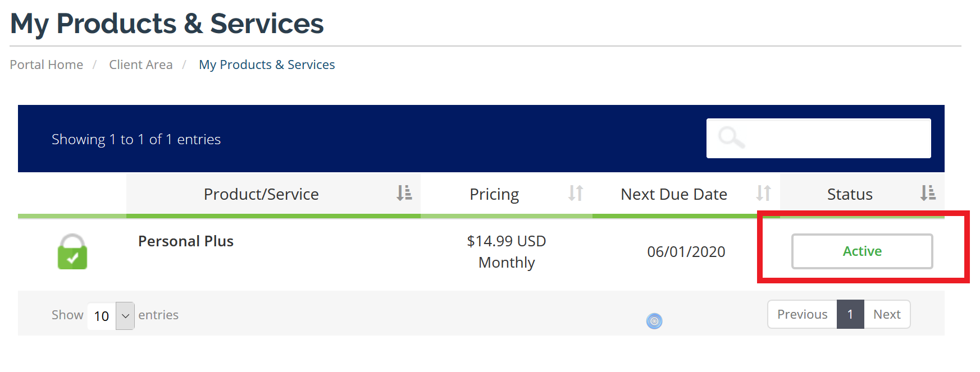Click the Active status button

(x=862, y=251)
